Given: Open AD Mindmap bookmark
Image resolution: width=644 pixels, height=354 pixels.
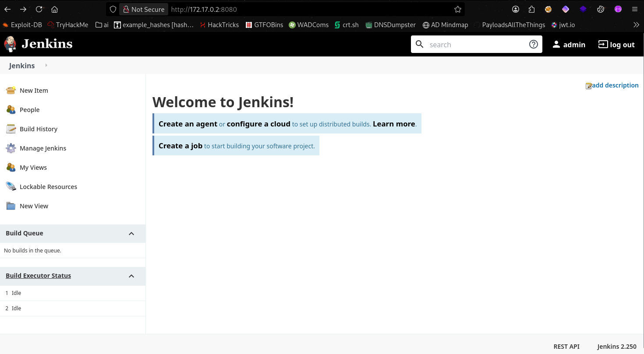Looking at the screenshot, I should (445, 25).
